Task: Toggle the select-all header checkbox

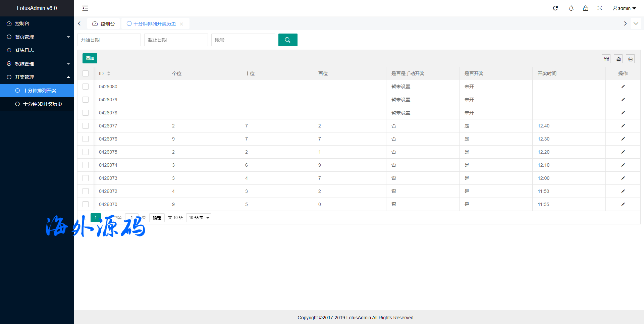Action: point(86,73)
